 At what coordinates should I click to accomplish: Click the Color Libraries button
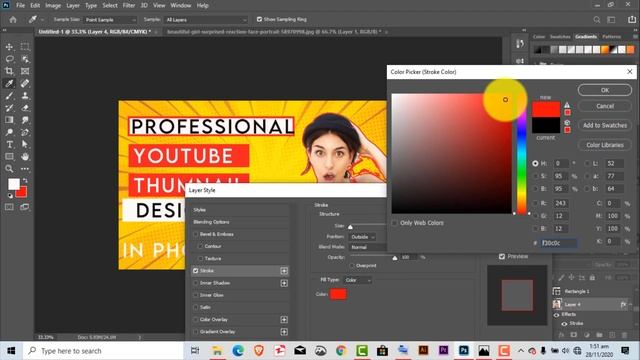pos(604,145)
